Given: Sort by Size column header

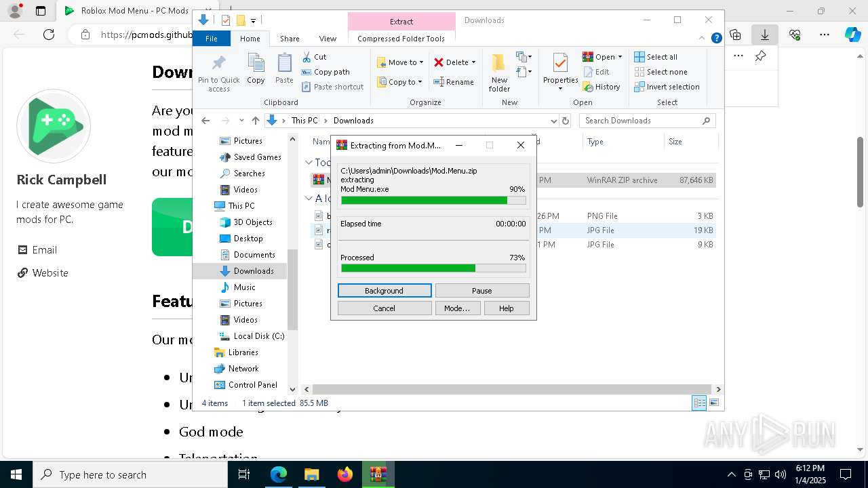Looking at the screenshot, I should pos(690,142).
